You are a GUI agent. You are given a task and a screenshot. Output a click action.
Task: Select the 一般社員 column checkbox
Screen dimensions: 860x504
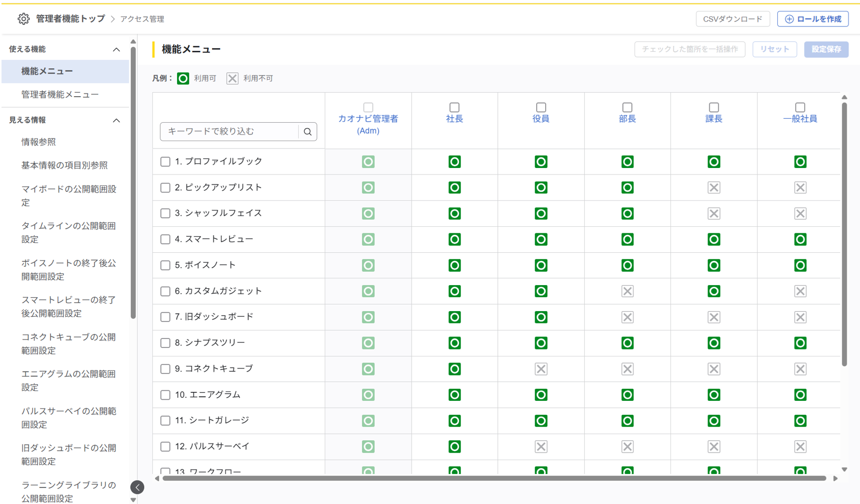coord(800,107)
